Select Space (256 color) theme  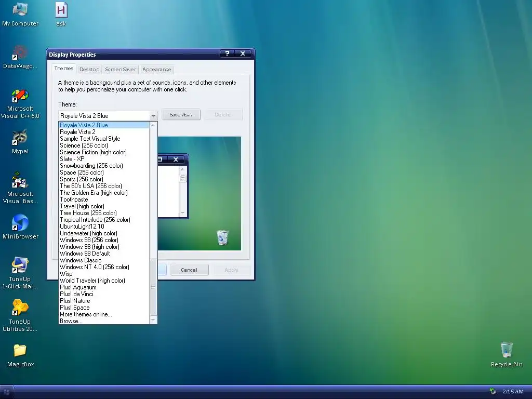104,172
